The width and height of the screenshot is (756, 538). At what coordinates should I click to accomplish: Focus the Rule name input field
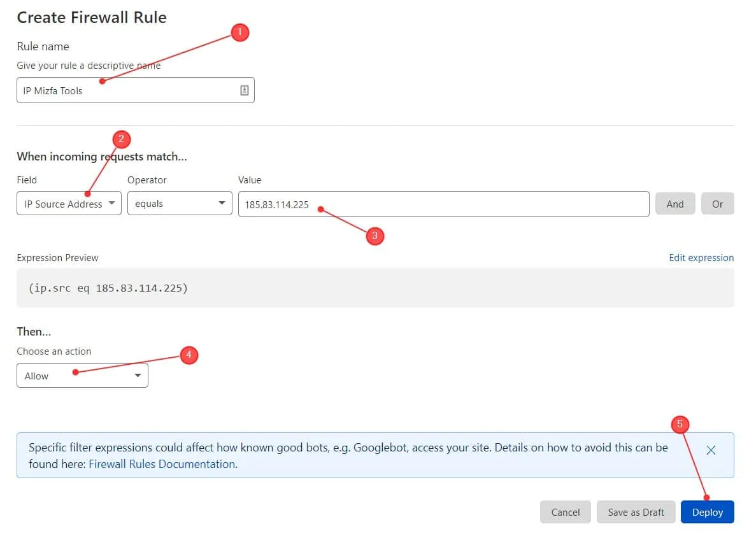click(136, 90)
